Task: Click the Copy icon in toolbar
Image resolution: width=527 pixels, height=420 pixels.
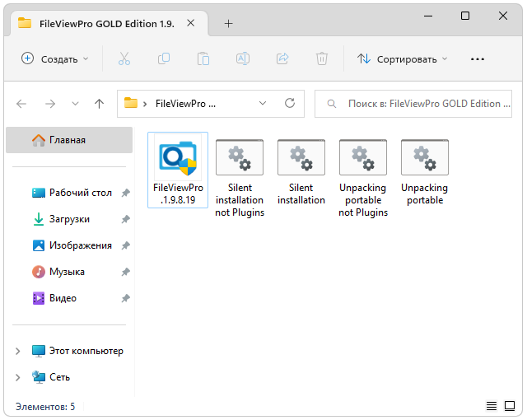Action: [x=164, y=58]
